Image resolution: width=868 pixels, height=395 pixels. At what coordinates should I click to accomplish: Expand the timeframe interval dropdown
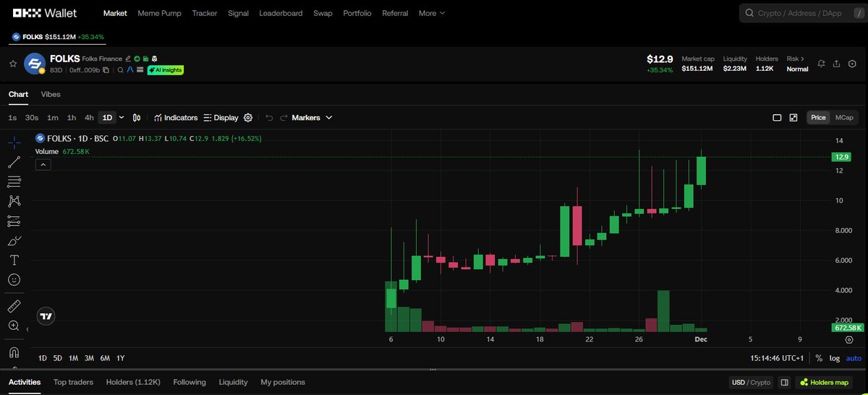coord(121,117)
